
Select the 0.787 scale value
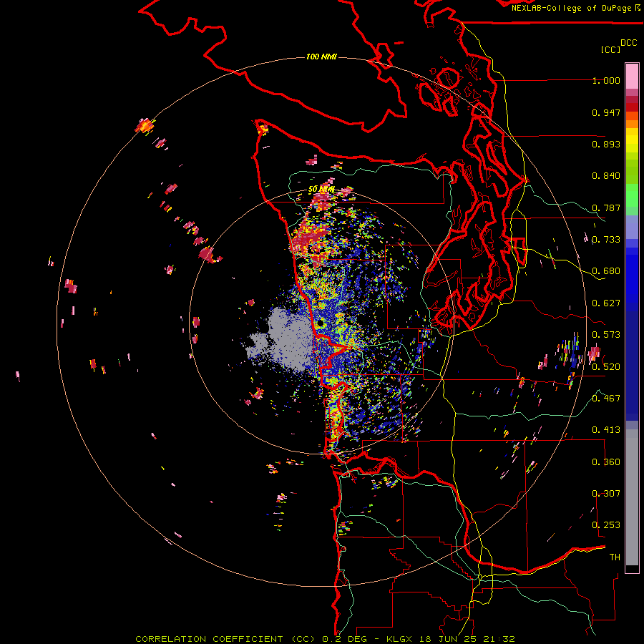pyautogui.click(x=606, y=208)
